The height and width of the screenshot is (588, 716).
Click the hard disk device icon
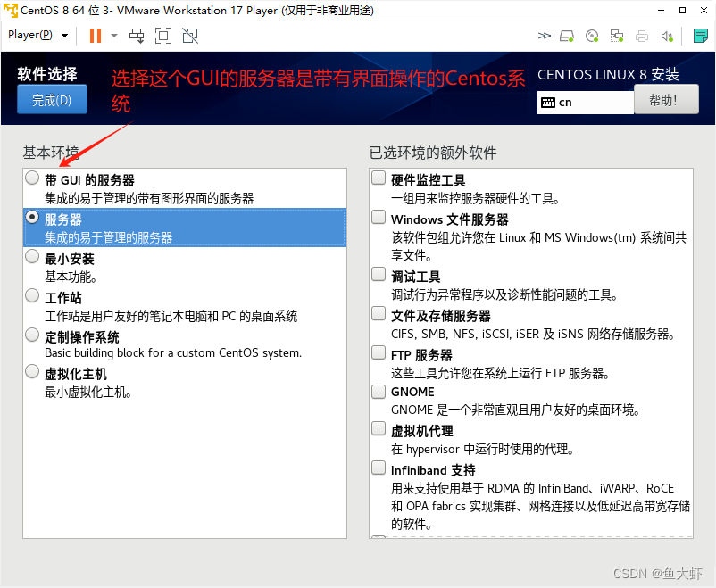[x=567, y=36]
